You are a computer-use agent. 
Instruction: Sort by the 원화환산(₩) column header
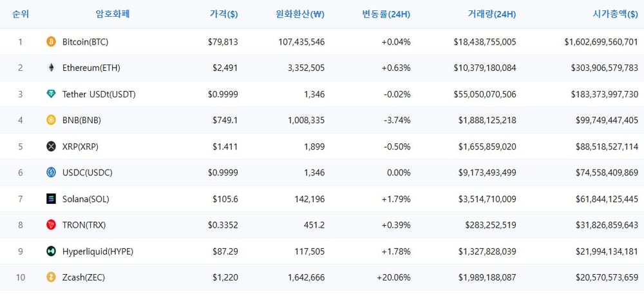(300, 14)
